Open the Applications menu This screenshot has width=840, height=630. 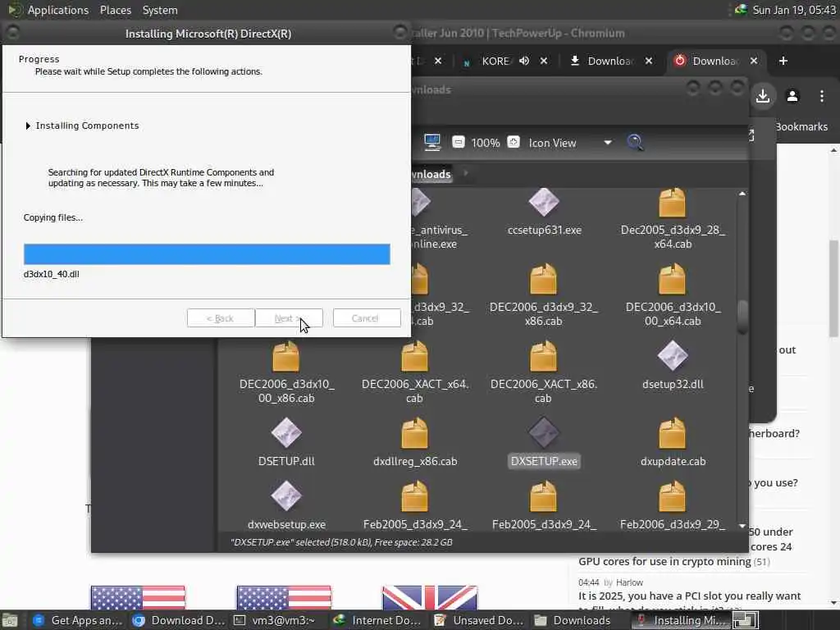coord(58,10)
